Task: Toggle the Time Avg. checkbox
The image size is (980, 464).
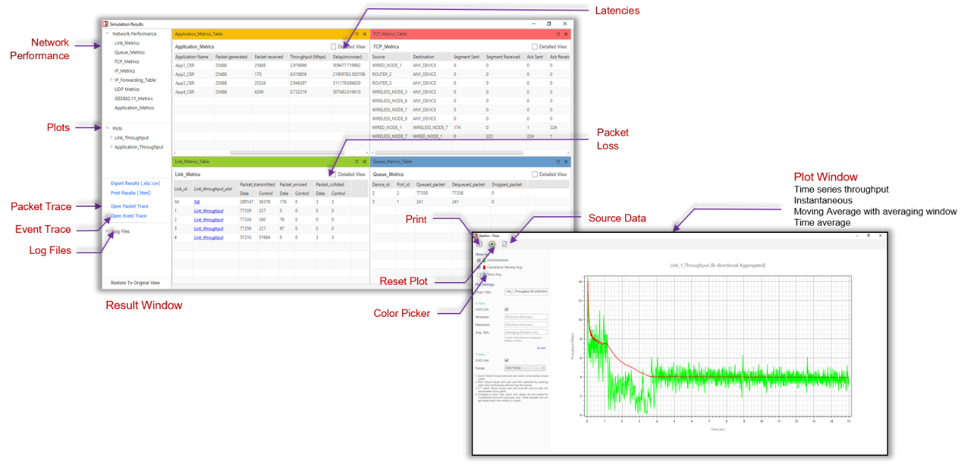Action: click(x=479, y=275)
